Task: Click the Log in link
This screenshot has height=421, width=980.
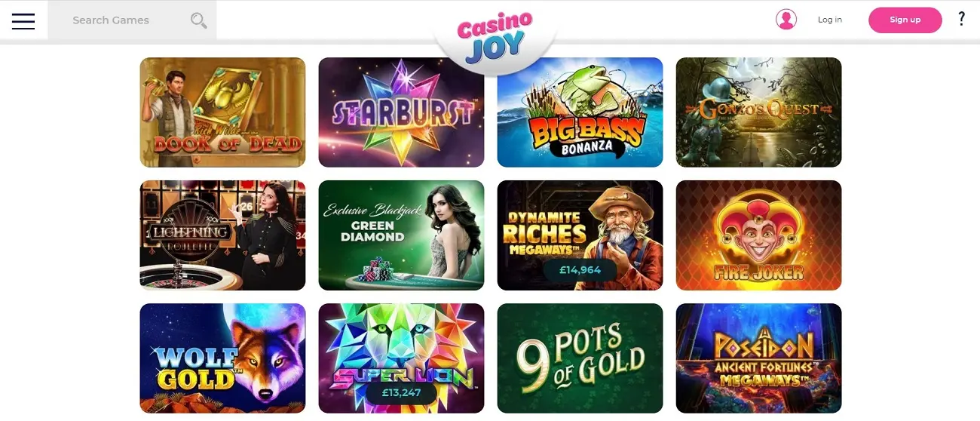Action: (830, 20)
